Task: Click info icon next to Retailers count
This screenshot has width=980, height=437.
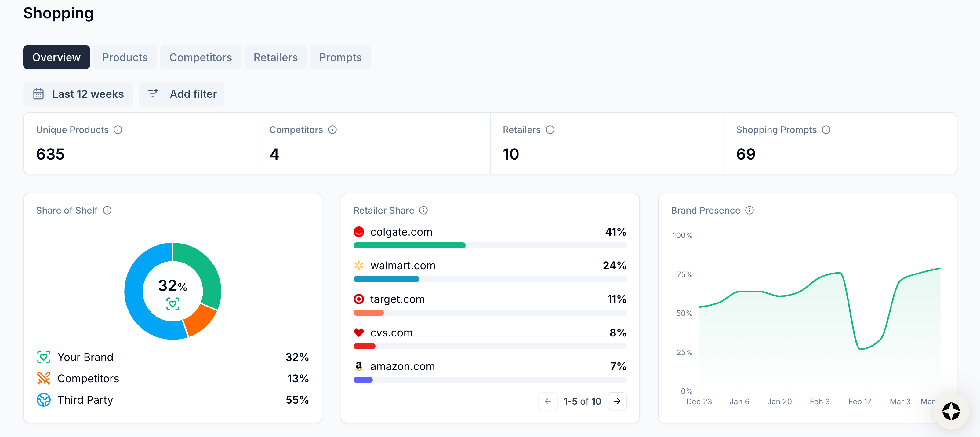Action: (x=550, y=130)
